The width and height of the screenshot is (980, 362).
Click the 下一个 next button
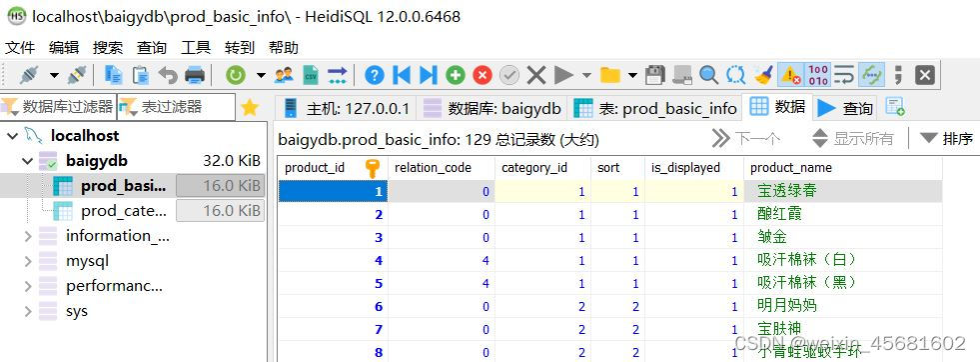pyautogui.click(x=746, y=138)
